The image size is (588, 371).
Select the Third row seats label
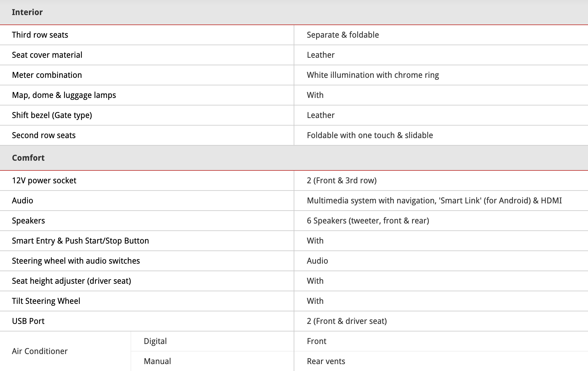click(x=40, y=35)
